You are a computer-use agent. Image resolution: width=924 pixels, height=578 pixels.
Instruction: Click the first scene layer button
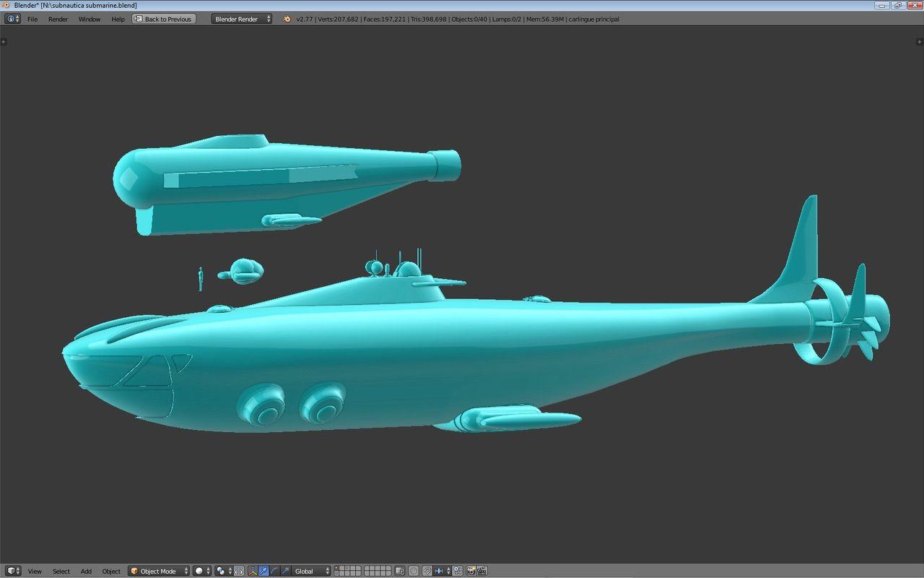coord(337,568)
